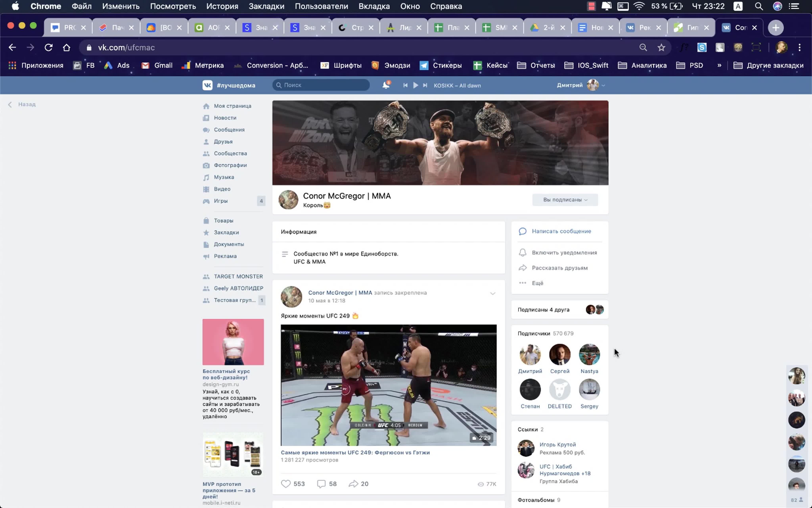The width and height of the screenshot is (812, 508).
Task: Open Документы in the sidebar
Action: tap(229, 244)
